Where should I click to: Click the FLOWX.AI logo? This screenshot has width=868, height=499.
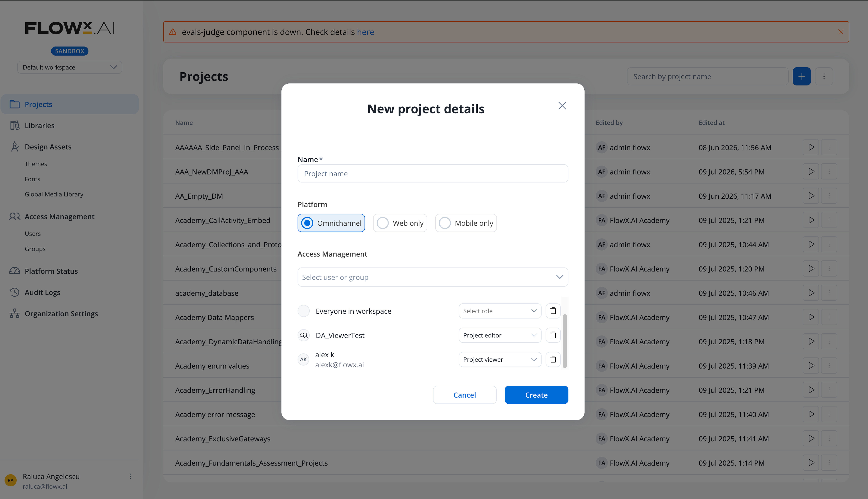coord(69,28)
